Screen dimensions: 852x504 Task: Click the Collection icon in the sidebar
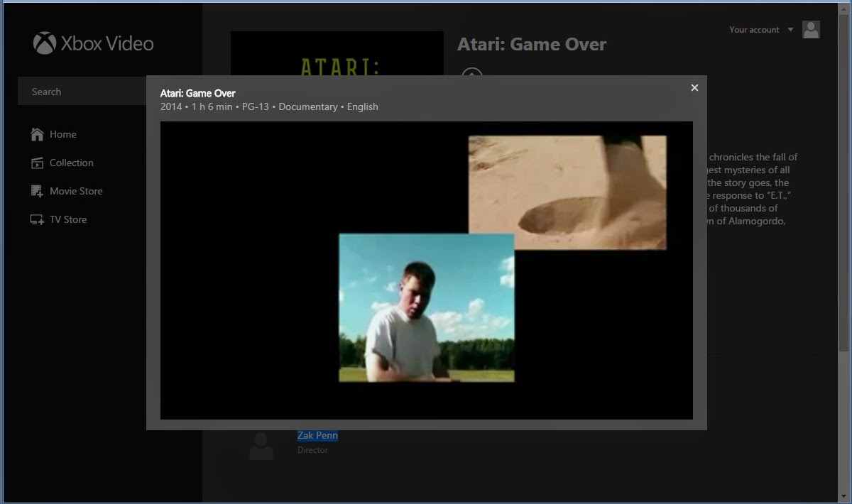click(37, 163)
